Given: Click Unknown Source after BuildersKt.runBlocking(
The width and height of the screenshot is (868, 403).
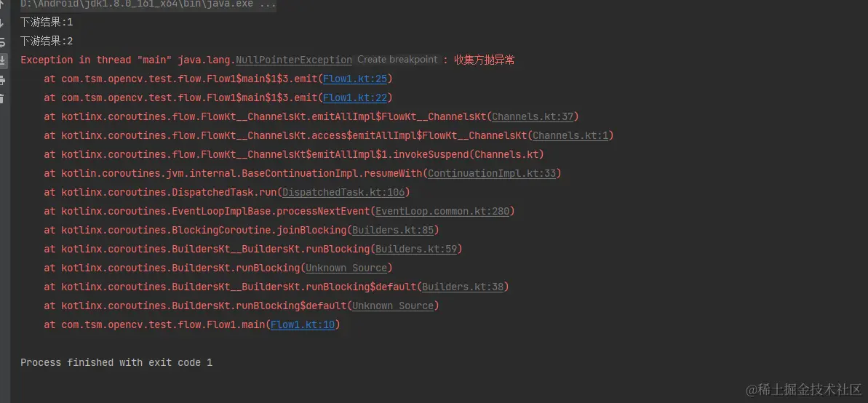Looking at the screenshot, I should 346,268.
